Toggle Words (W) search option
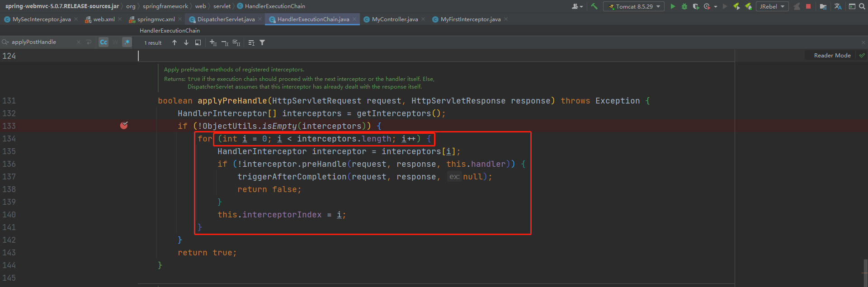Image resolution: width=868 pixels, height=287 pixels. [x=115, y=42]
